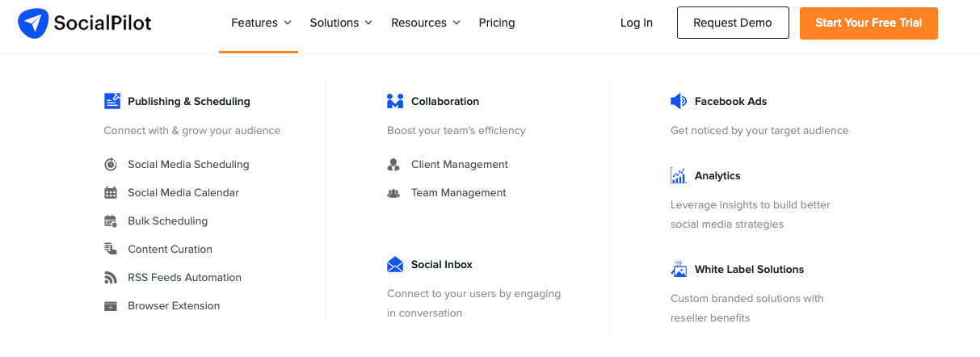Open Bulk Scheduling link
The height and width of the screenshot is (357, 980).
click(x=168, y=220)
